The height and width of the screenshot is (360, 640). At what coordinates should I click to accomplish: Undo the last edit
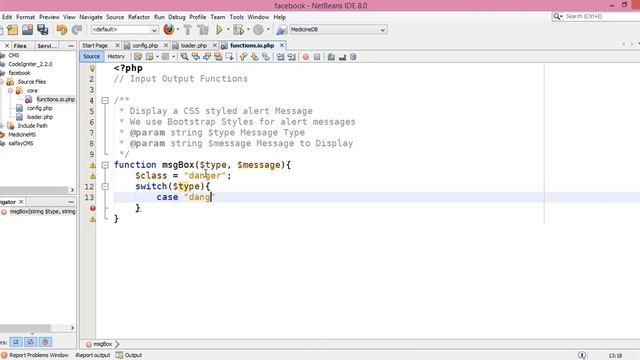[62, 30]
